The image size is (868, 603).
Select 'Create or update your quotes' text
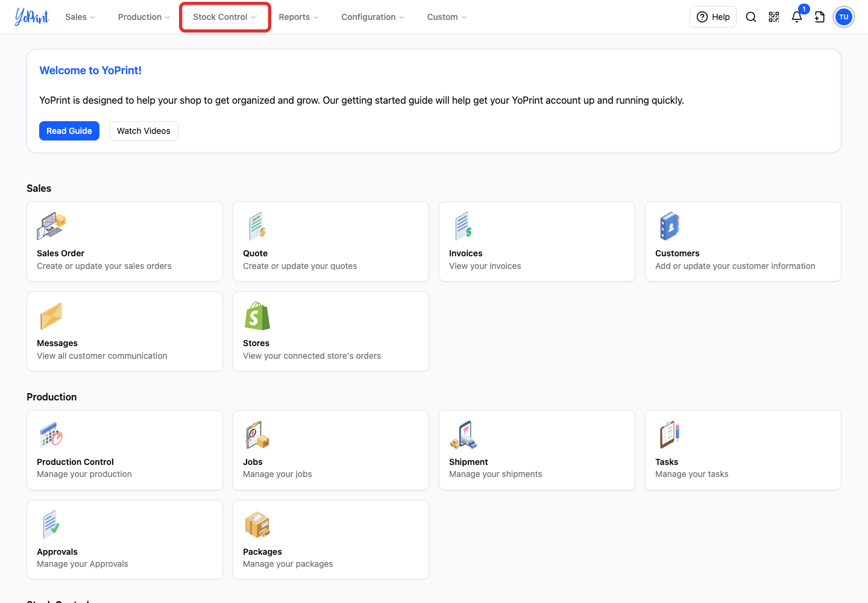(x=300, y=266)
